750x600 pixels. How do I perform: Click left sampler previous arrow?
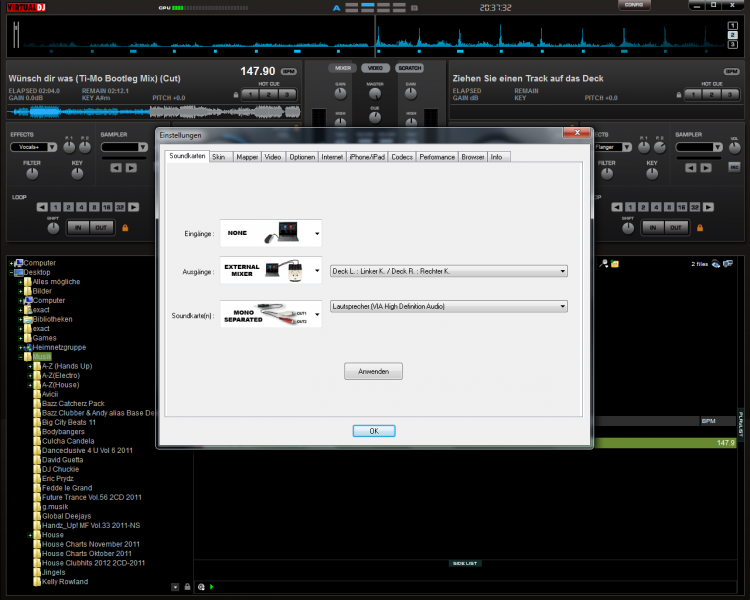[x=116, y=168]
